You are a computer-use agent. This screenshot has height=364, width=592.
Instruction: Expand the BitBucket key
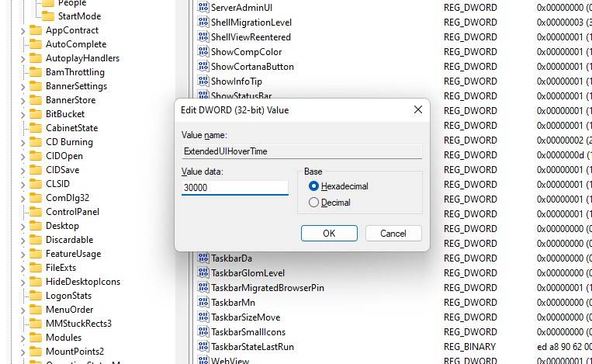[x=23, y=115]
